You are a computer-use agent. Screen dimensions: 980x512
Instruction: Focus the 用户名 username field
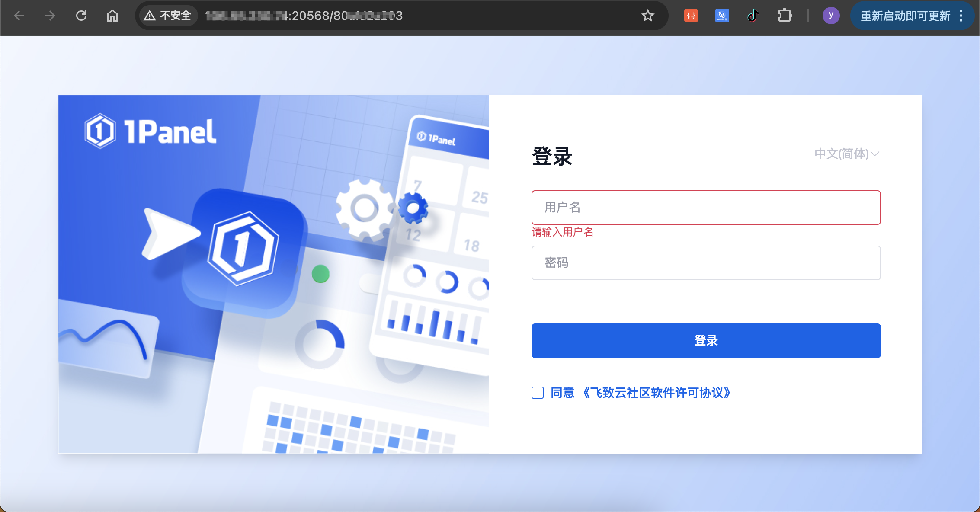click(x=706, y=208)
